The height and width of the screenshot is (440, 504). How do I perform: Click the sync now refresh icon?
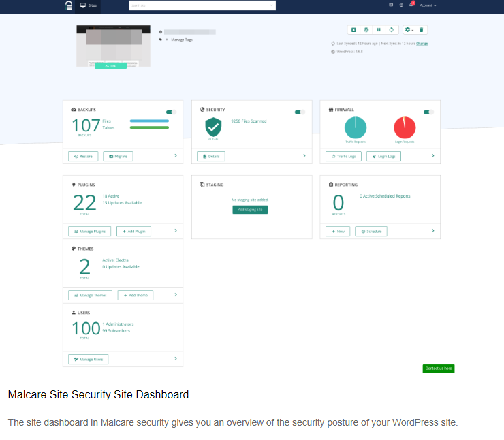pyautogui.click(x=392, y=30)
